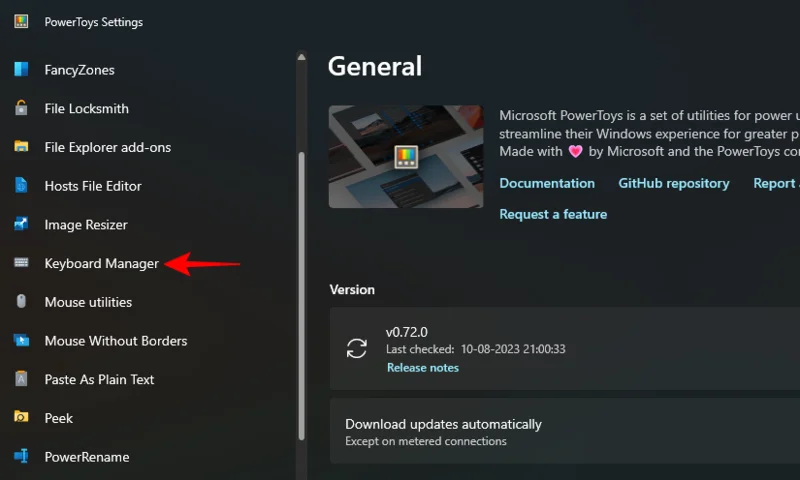The image size is (800, 480).
Task: Click the Peek folder magnifier icon
Action: click(x=21, y=417)
